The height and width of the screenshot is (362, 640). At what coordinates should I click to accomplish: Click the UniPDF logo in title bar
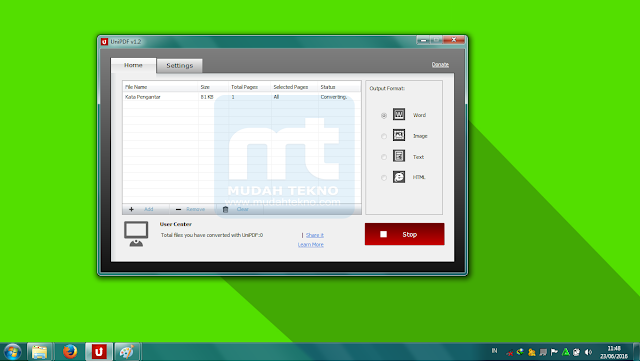click(x=104, y=42)
